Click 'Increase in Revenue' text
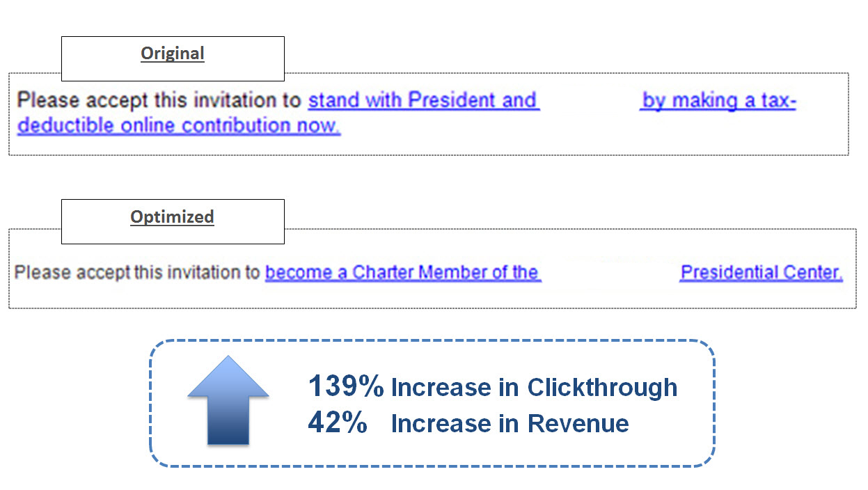Image resolution: width=868 pixels, height=490 pixels. (x=510, y=423)
